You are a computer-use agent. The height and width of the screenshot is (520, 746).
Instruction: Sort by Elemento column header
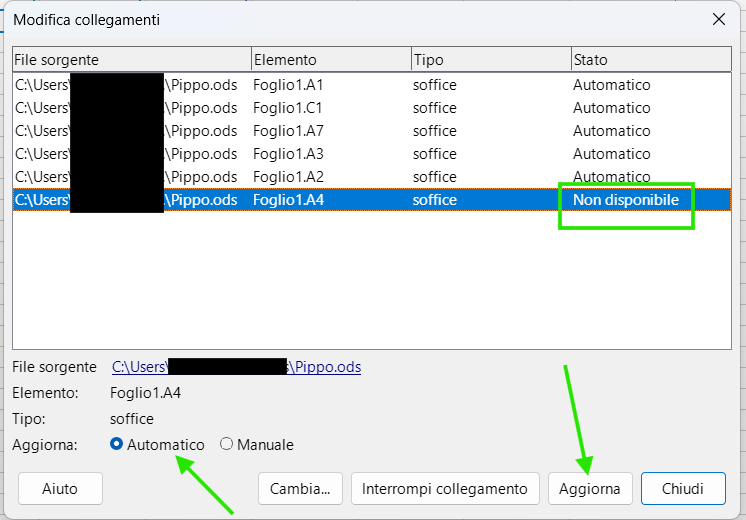330,60
